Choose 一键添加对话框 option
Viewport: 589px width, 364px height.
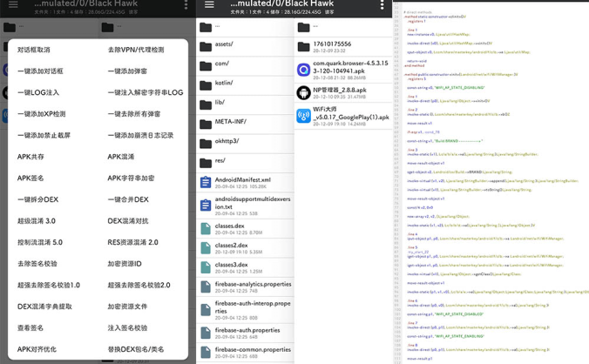point(40,71)
